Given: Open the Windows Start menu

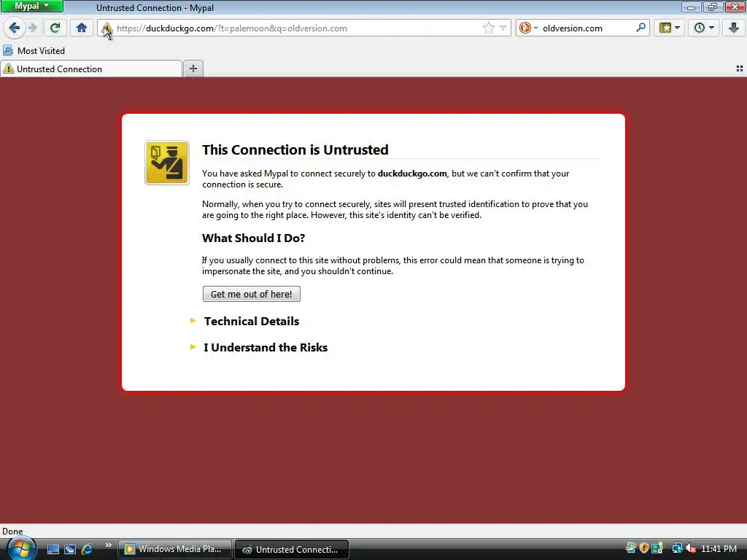Looking at the screenshot, I should coord(20,548).
